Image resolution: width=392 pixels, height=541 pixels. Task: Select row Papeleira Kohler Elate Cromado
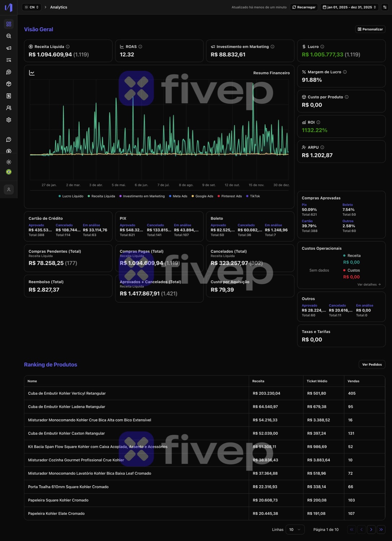point(204,514)
